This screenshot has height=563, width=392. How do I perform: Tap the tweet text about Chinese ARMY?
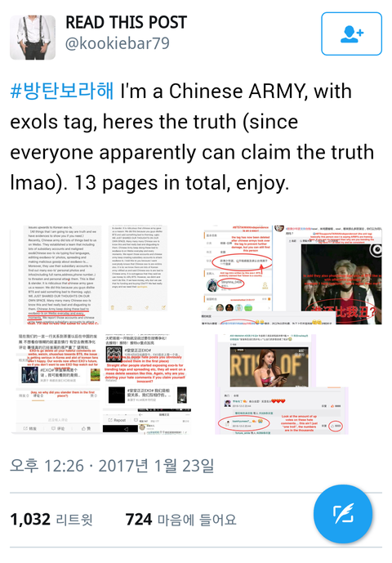192,136
